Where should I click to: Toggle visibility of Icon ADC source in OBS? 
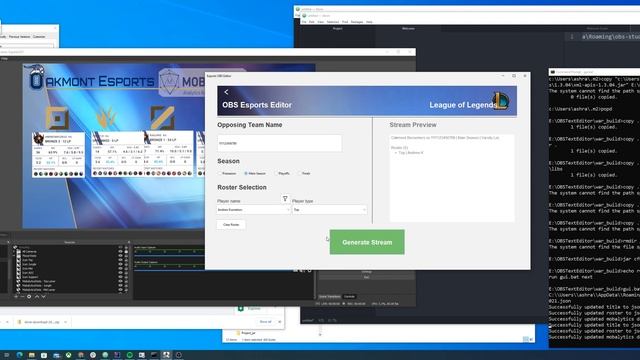120,273
